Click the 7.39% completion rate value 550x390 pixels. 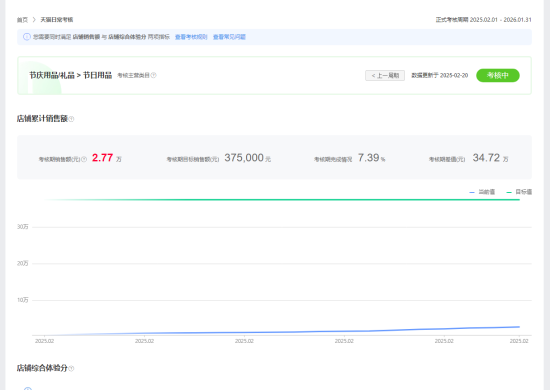click(x=371, y=158)
